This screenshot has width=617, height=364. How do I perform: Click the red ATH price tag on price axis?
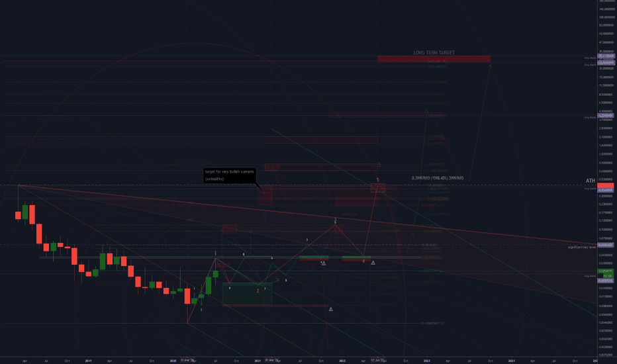605,186
